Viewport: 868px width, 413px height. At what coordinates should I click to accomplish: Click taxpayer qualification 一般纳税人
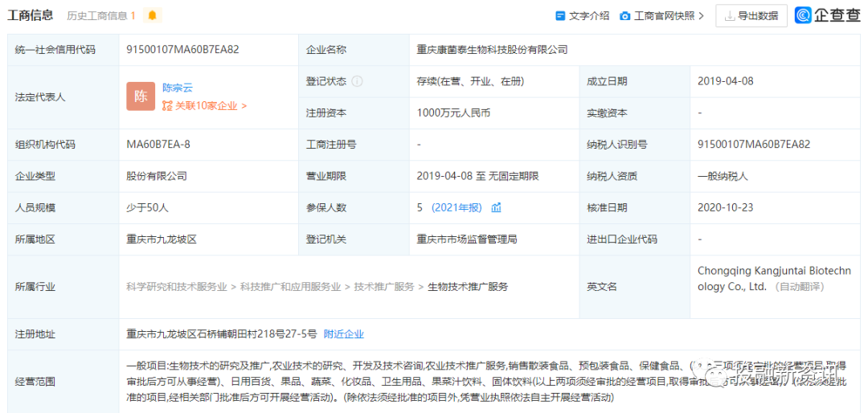click(723, 176)
